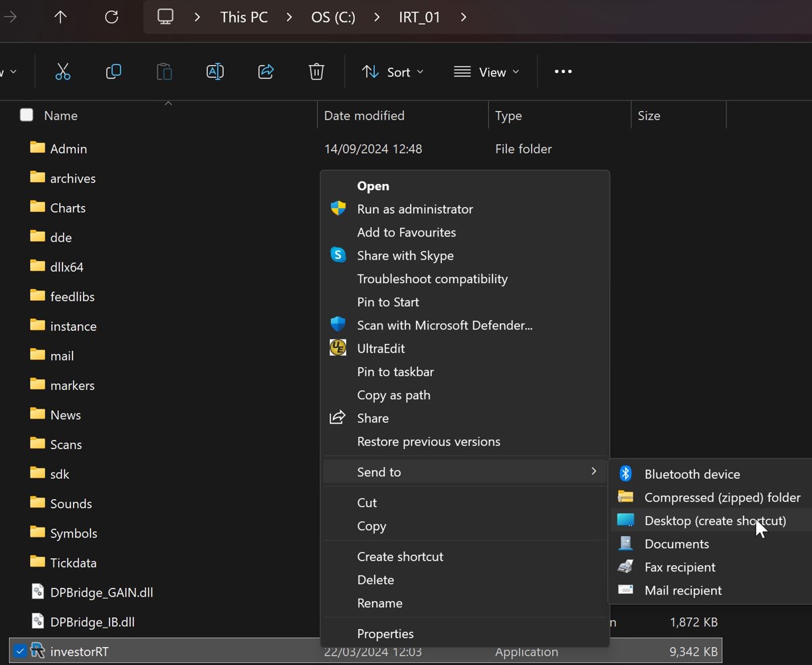812x665 pixels.
Task: Expand the chevron after IRT_01 in address bar
Action: point(464,17)
